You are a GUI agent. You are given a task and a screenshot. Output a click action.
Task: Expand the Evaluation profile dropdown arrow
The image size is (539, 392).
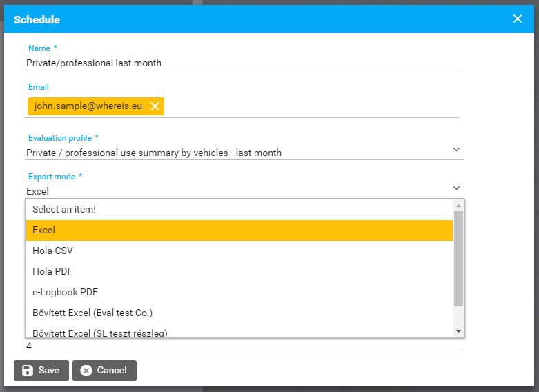(455, 150)
